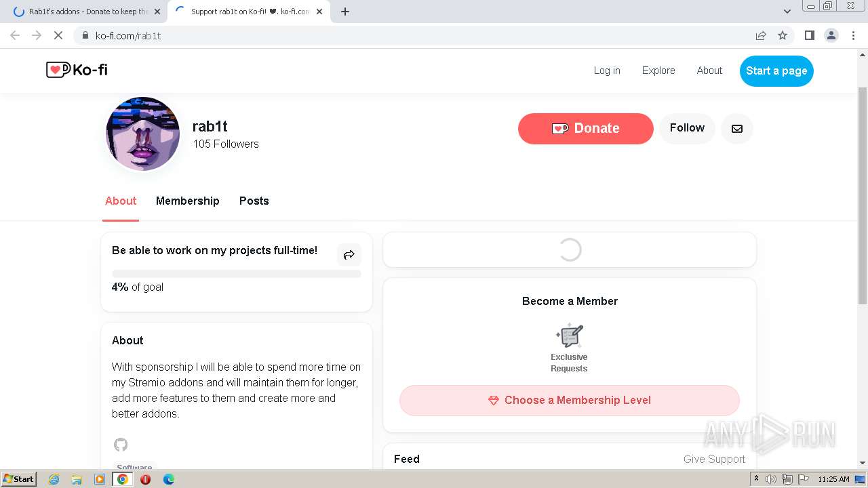Viewport: 868px width, 488px height.
Task: Share this page from address bar
Action: click(761, 35)
